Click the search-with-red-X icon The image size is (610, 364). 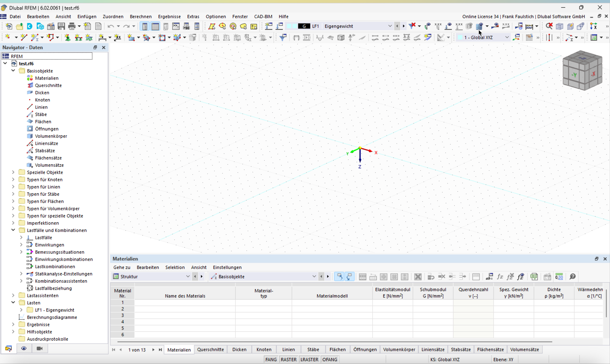[549, 26]
